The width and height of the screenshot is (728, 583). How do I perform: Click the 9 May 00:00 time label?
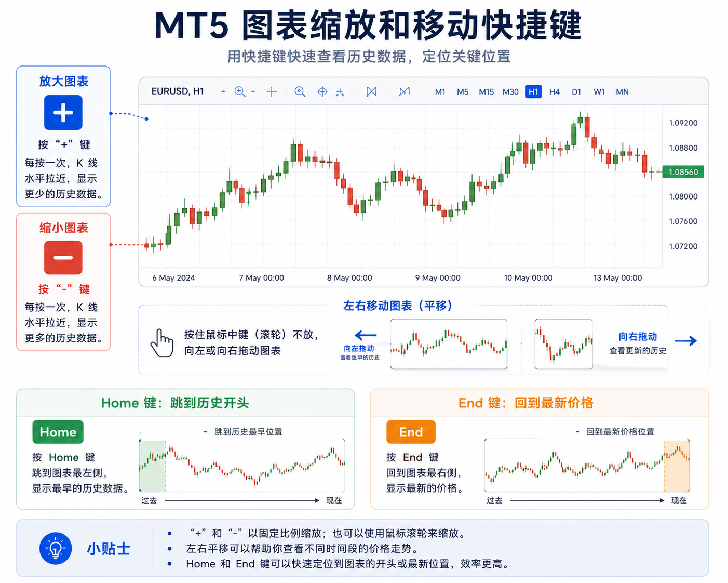pos(438,278)
